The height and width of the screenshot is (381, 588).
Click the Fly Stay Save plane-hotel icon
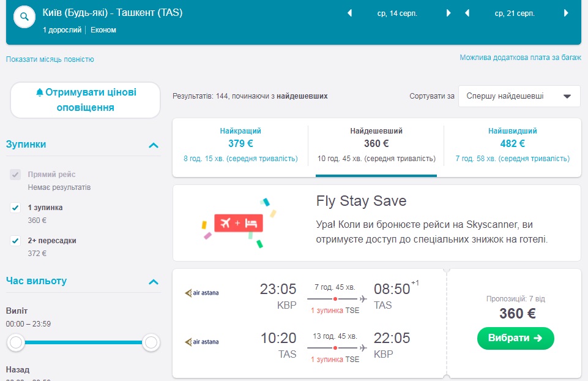pyautogui.click(x=239, y=223)
